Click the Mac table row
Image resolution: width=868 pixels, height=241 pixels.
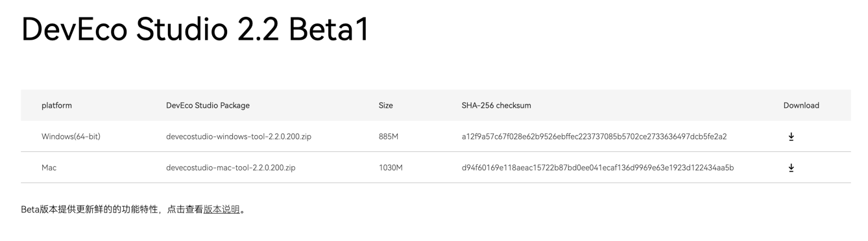[436, 168]
